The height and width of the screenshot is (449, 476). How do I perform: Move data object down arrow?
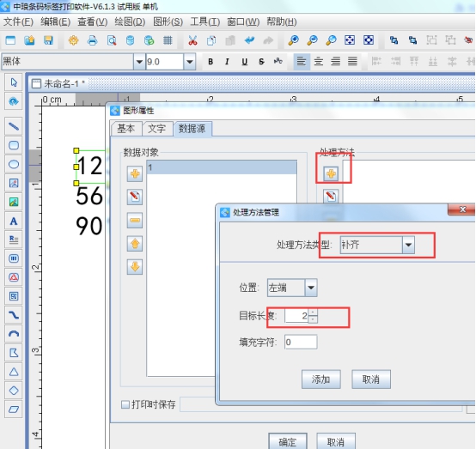tap(135, 267)
